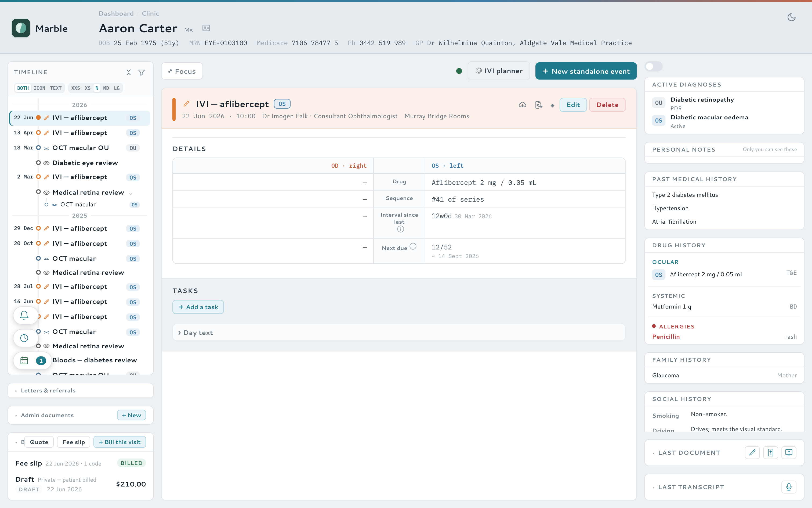This screenshot has width=812, height=508.
Task: Click the Penicillin allergy entry
Action: click(724, 337)
